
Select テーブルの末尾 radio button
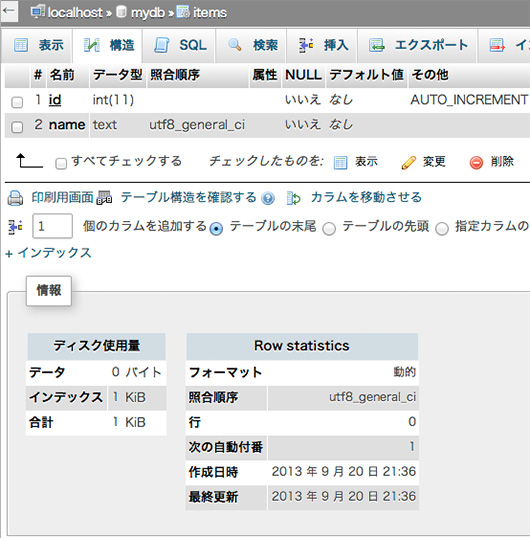[216, 228]
